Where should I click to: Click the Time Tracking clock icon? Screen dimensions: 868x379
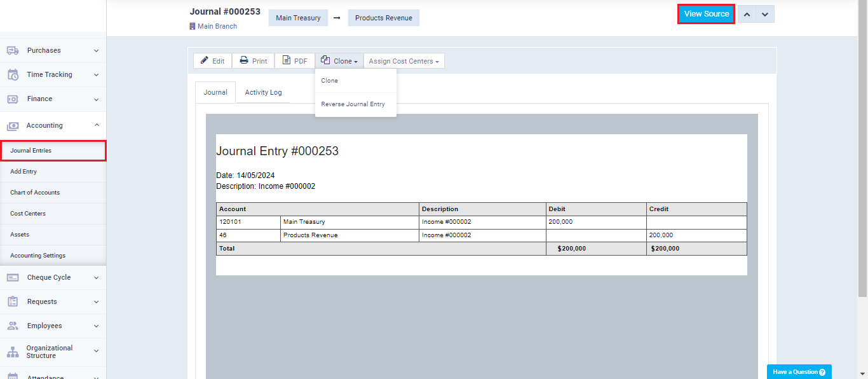click(13, 74)
